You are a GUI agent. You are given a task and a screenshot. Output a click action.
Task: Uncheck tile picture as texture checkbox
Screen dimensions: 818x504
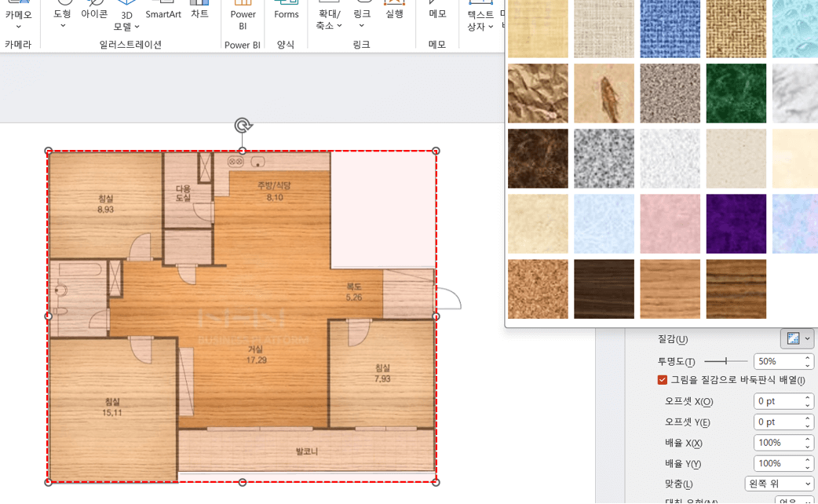pos(663,380)
